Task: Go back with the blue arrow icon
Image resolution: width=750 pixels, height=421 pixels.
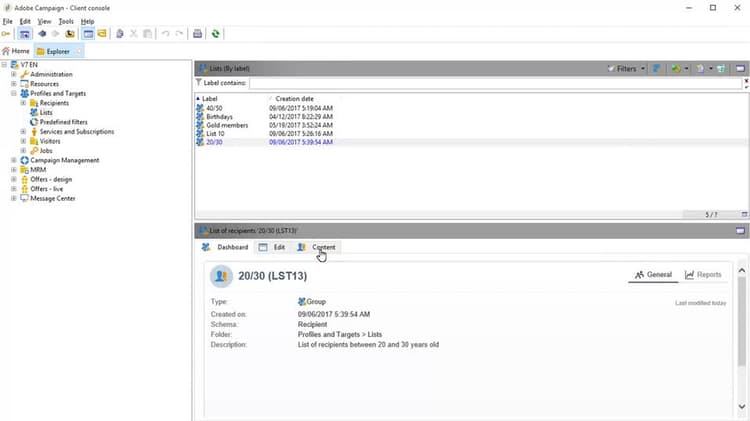Action: (42, 34)
